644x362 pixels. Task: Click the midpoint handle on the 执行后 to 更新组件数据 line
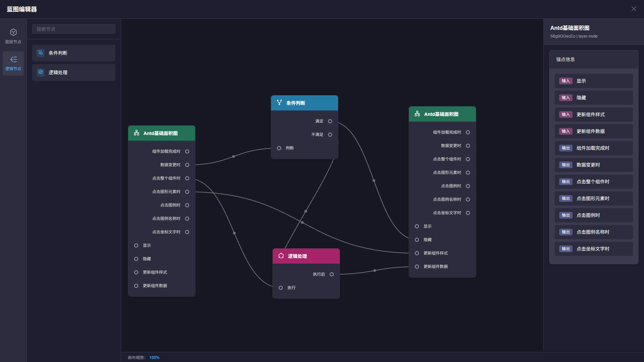tap(375, 270)
